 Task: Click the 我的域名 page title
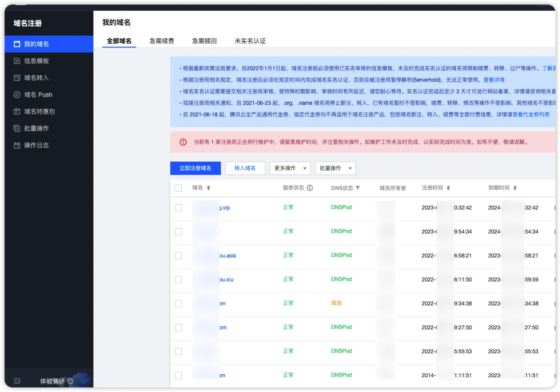(116, 22)
